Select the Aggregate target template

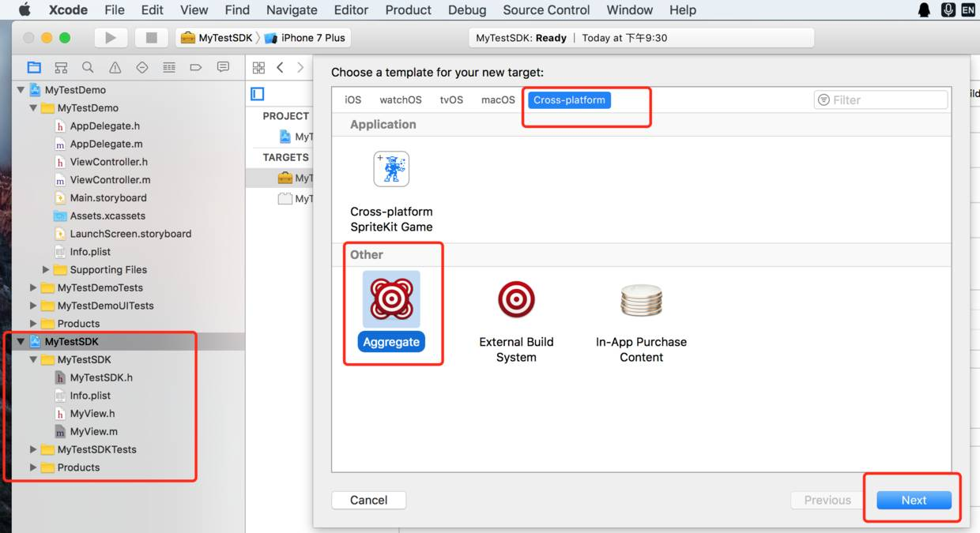pos(391,313)
